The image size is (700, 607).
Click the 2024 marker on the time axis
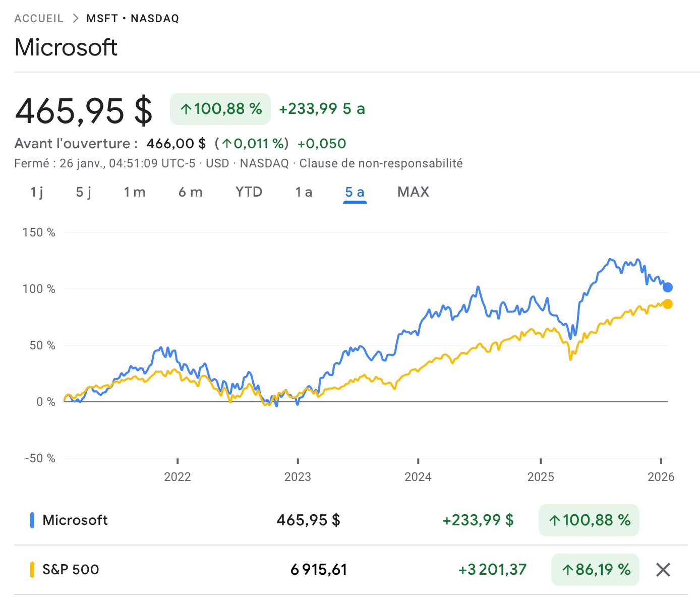[x=418, y=476]
